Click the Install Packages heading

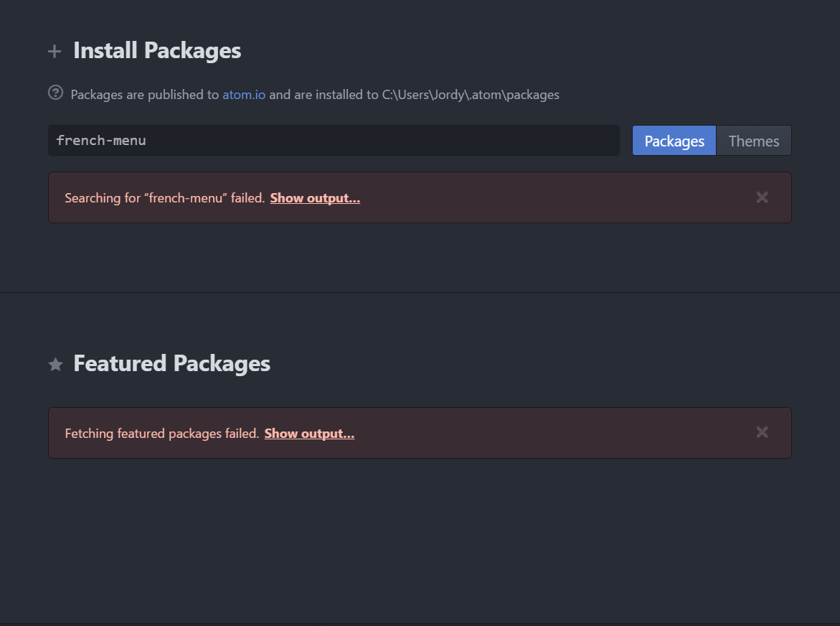click(157, 51)
